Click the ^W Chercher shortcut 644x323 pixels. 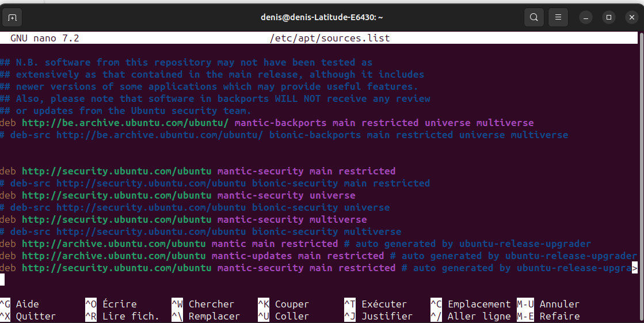(x=203, y=304)
